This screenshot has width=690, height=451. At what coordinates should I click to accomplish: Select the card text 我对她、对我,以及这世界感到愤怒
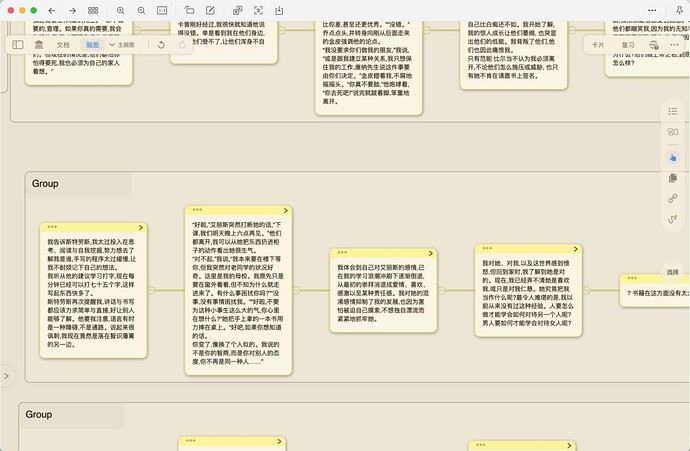[x=528, y=293]
